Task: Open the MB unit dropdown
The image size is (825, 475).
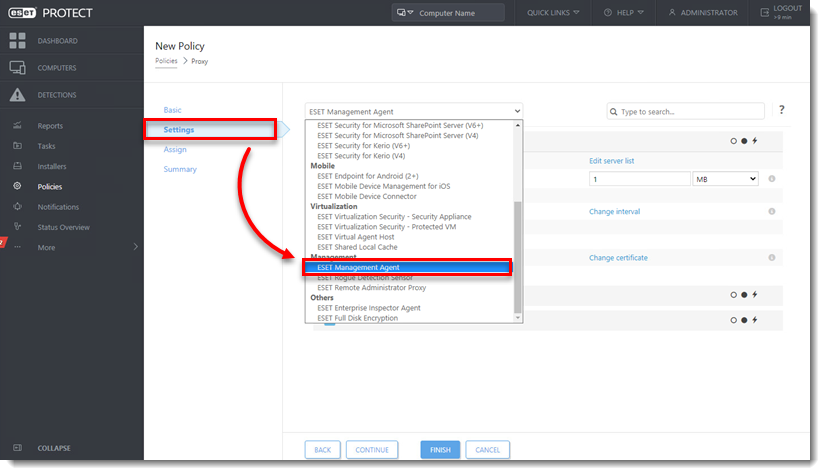Action: pos(726,179)
